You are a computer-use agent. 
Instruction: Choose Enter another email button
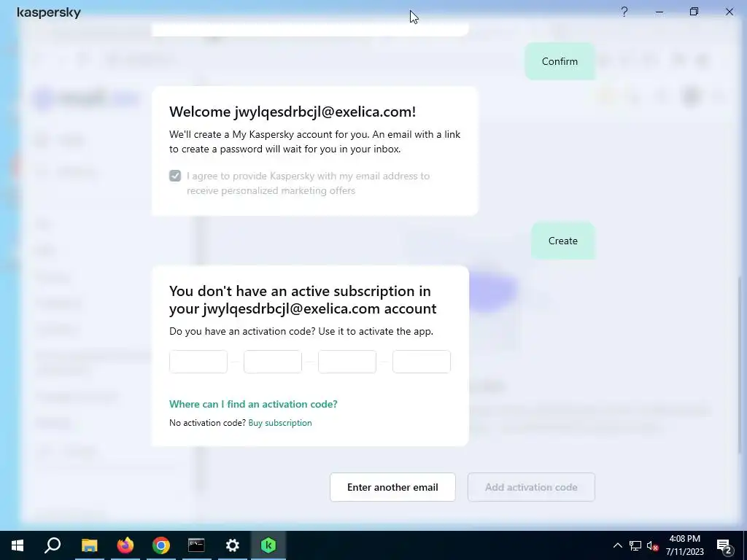pos(392,487)
